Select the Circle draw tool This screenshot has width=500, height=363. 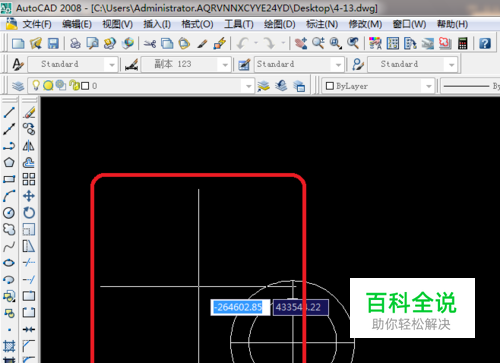pyautogui.click(x=9, y=213)
